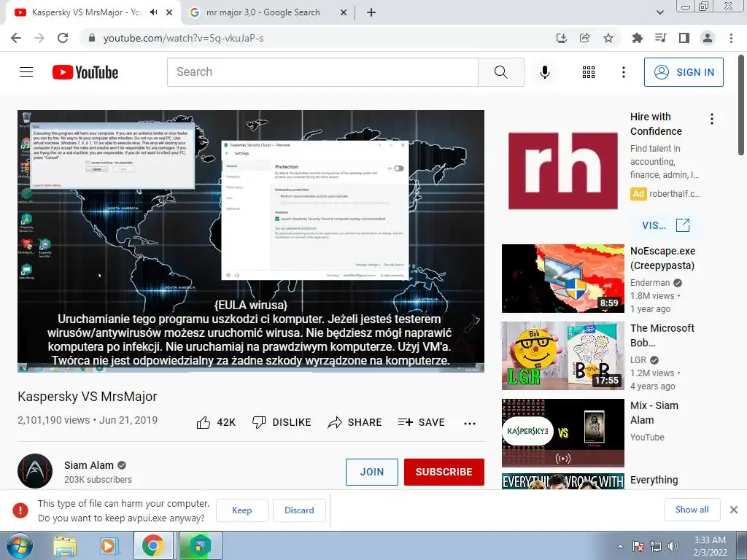Discard the avpui.exe download
Viewport: 747px width, 560px height.
click(299, 510)
